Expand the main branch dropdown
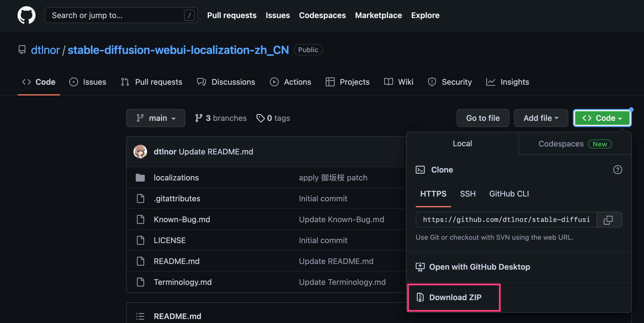This screenshot has height=323, width=644. (x=155, y=118)
